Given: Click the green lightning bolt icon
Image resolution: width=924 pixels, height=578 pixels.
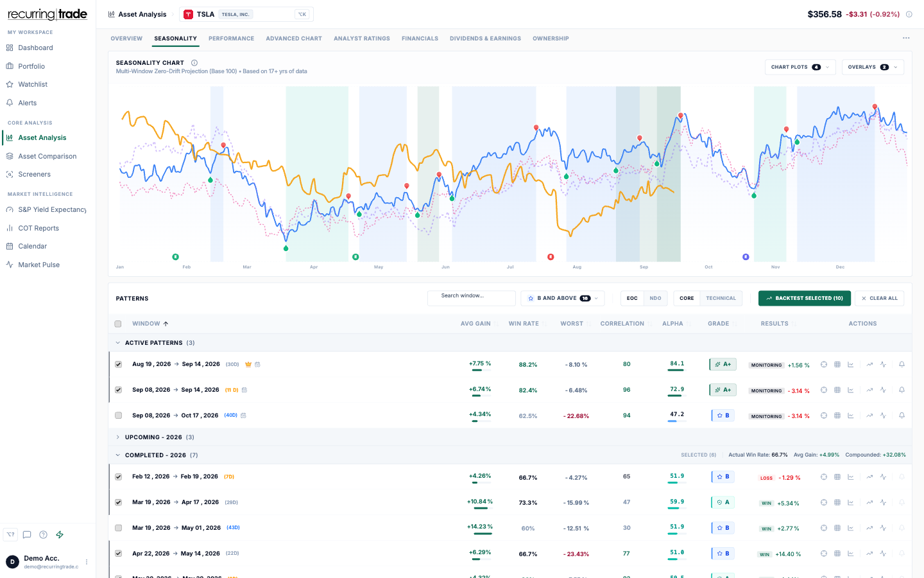Looking at the screenshot, I should pos(60,534).
